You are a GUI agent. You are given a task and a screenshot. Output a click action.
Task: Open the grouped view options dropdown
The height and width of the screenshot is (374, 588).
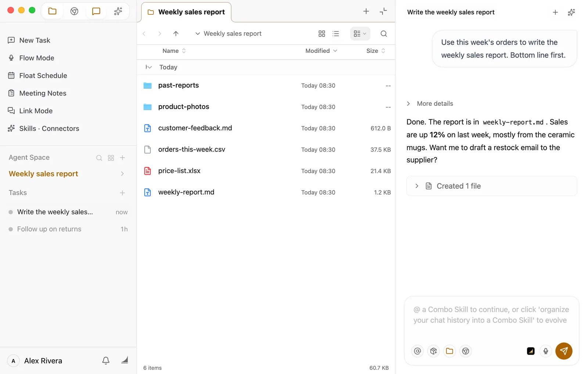[x=360, y=33]
